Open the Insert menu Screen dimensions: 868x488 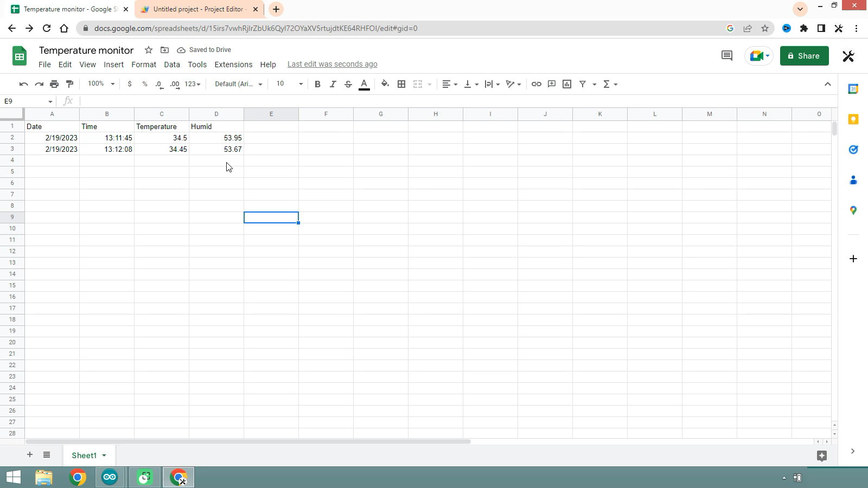(x=113, y=65)
